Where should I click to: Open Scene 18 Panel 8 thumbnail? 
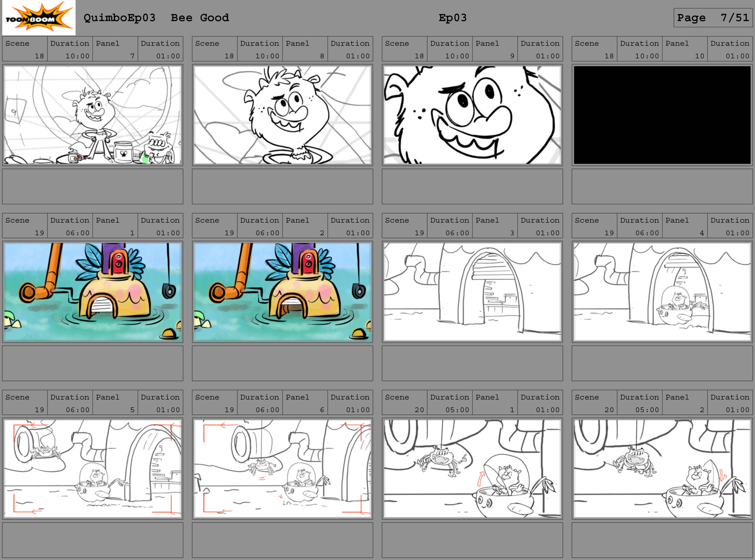pyautogui.click(x=282, y=115)
